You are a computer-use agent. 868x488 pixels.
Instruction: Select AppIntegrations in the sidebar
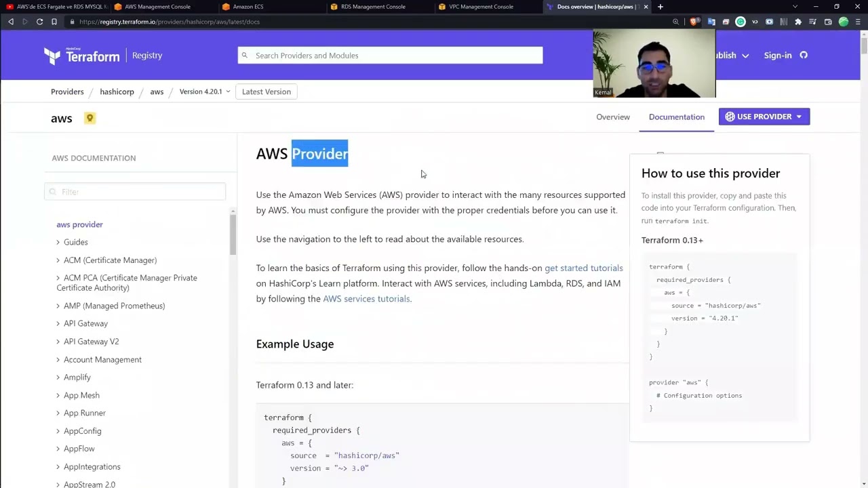point(92,467)
